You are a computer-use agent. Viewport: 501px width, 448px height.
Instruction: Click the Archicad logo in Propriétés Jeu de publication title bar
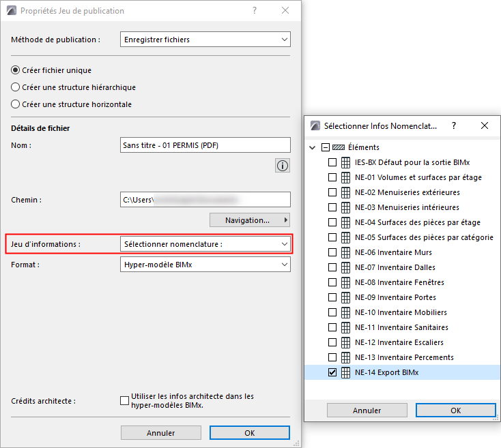pos(12,10)
